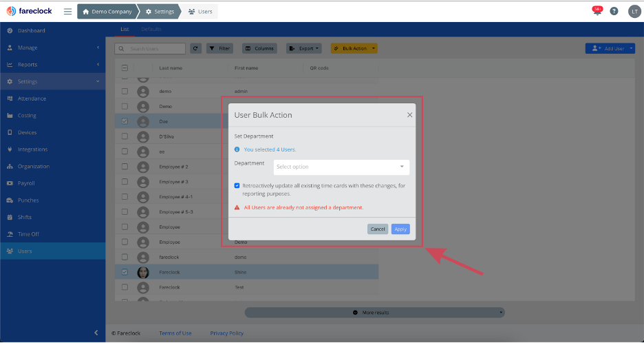Open the Privacy Policy link
This screenshot has width=644, height=343.
[227, 333]
